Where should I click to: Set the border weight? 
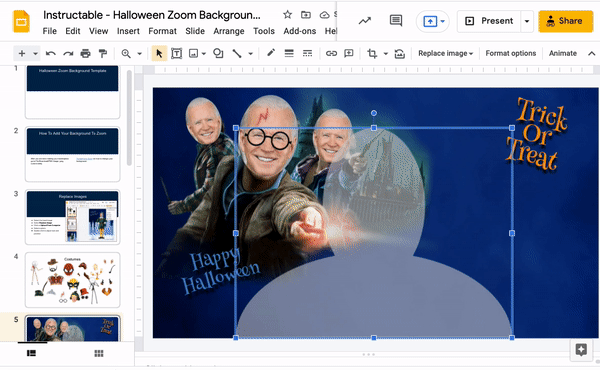click(x=289, y=54)
